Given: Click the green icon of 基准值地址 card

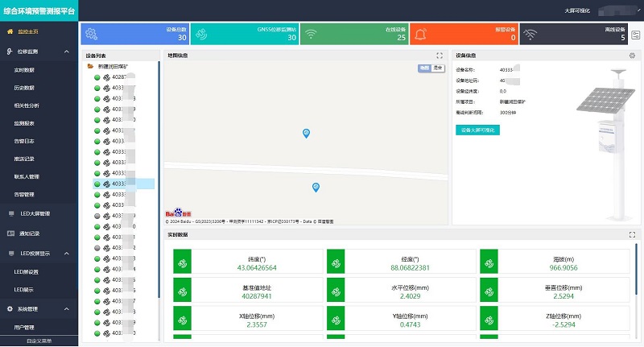Looking at the screenshot, I should tap(183, 290).
